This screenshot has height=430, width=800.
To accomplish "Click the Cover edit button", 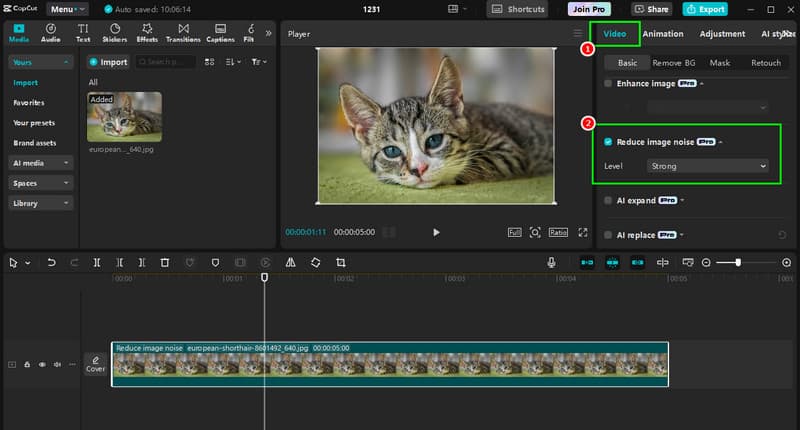I will click(x=95, y=364).
